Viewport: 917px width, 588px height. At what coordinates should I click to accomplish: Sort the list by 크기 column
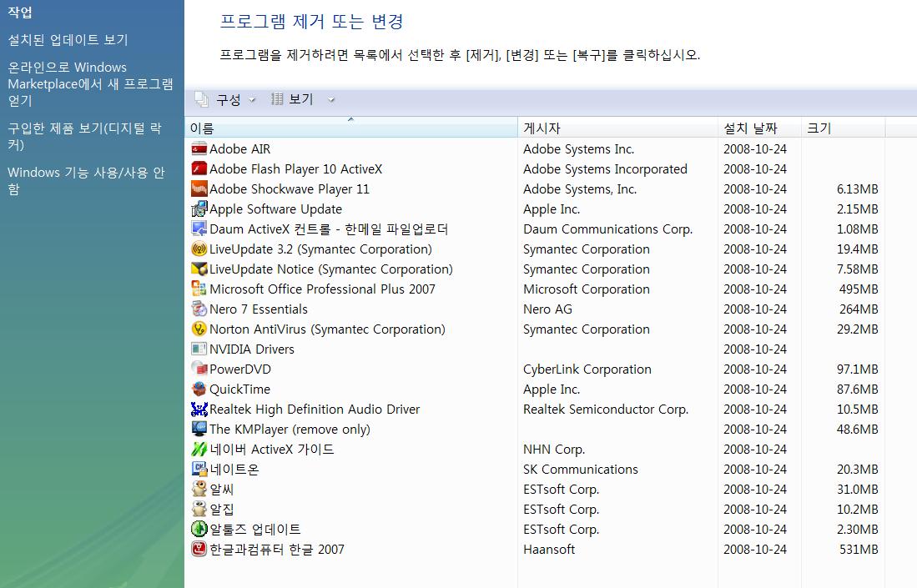[843, 128]
